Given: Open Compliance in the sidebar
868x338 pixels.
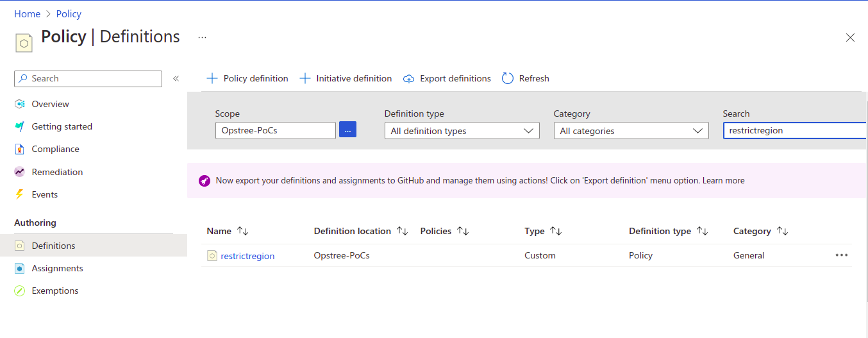Looking at the screenshot, I should (x=55, y=149).
